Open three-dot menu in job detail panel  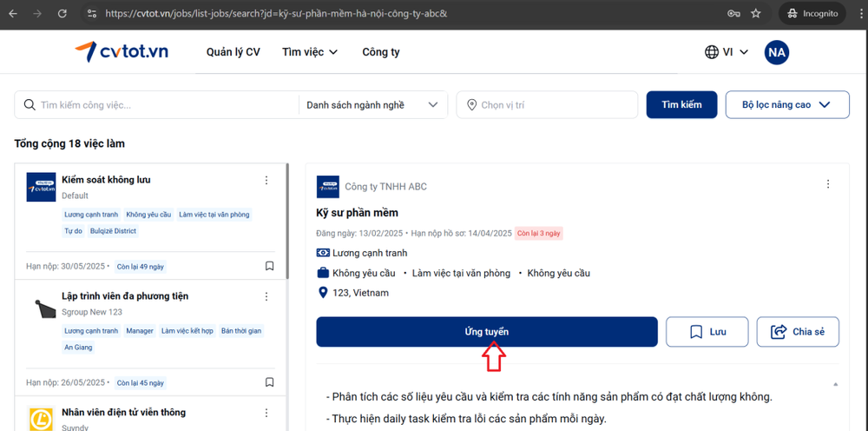[x=827, y=184]
